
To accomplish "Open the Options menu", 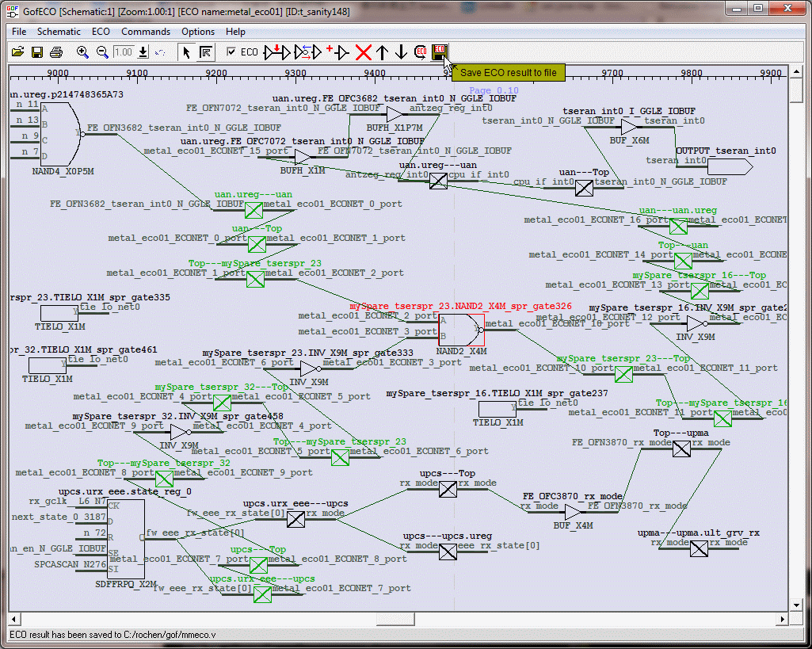I will [x=198, y=32].
